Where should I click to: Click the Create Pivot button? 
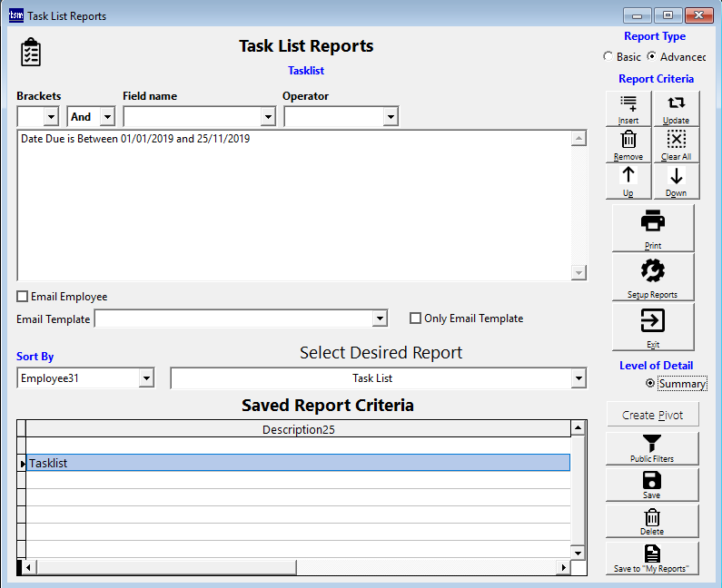pos(652,415)
